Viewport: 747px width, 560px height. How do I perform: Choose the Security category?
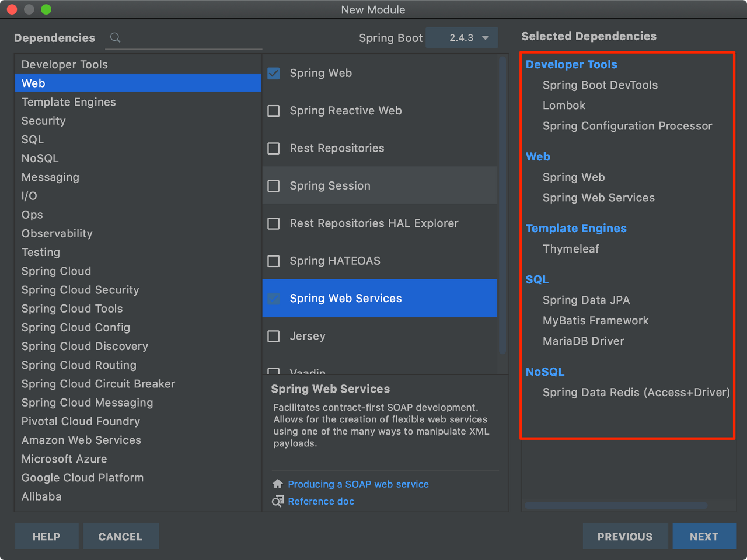click(x=138, y=121)
